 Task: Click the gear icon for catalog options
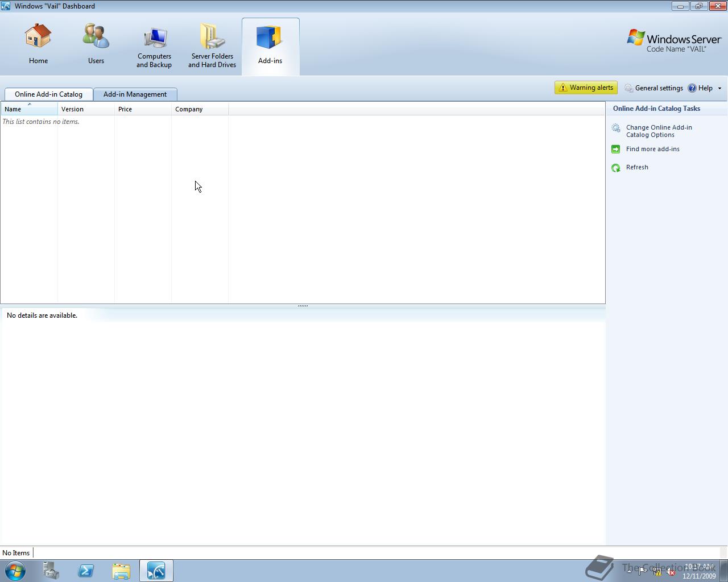coord(616,128)
